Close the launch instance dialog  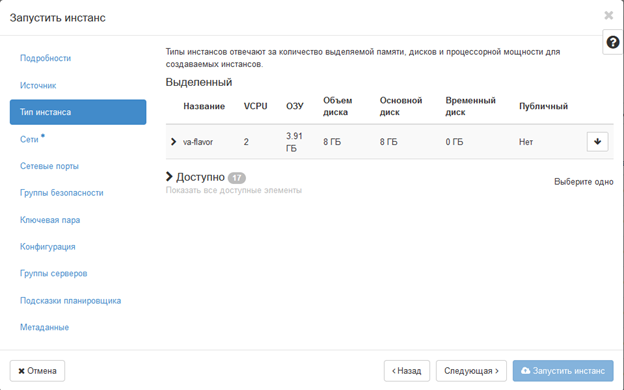pyautogui.click(x=608, y=16)
